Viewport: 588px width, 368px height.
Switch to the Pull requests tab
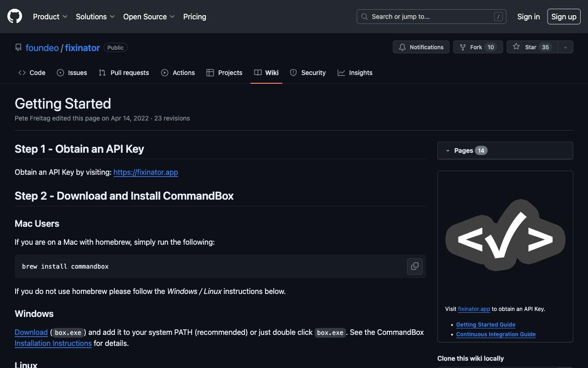(x=124, y=73)
